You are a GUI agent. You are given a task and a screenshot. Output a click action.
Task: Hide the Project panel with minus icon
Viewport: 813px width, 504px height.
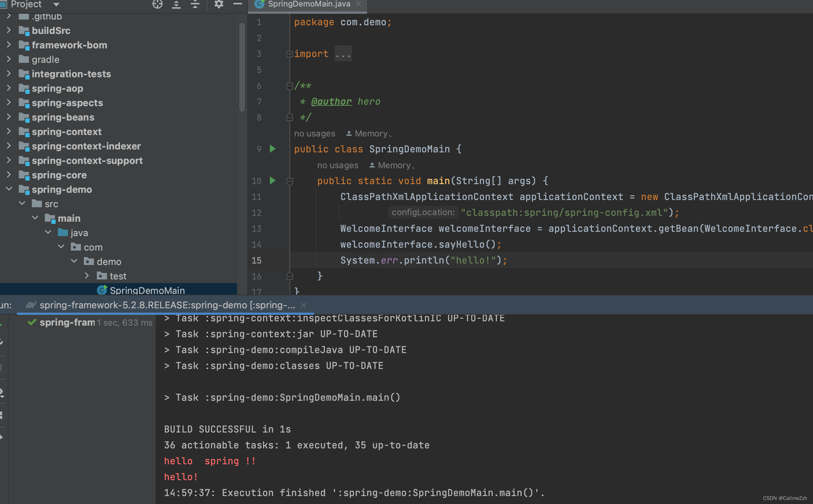[237, 4]
